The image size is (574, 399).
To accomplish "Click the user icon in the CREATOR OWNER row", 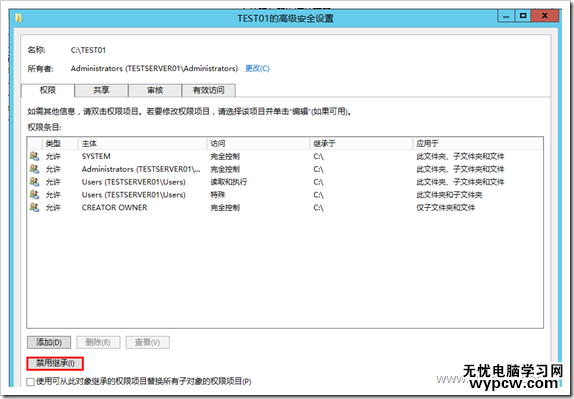I will (x=34, y=207).
